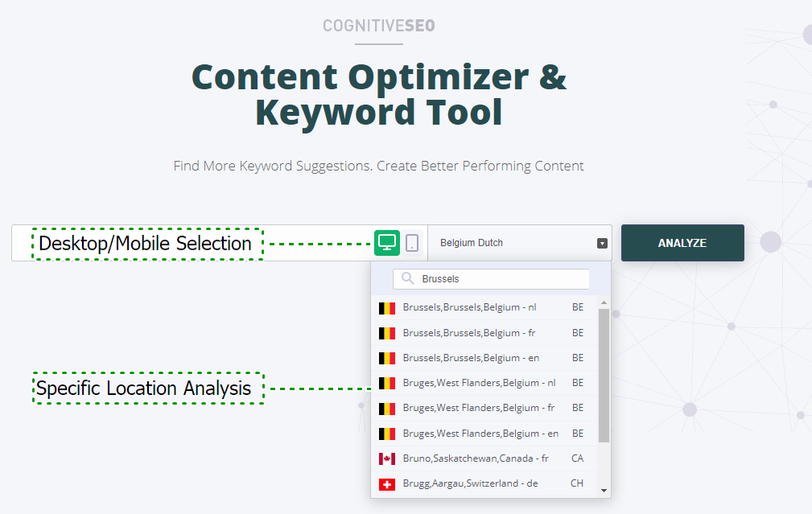Choose Brussels,Brussels,Belgium - fr
This screenshot has height=514, width=812.
click(484, 333)
